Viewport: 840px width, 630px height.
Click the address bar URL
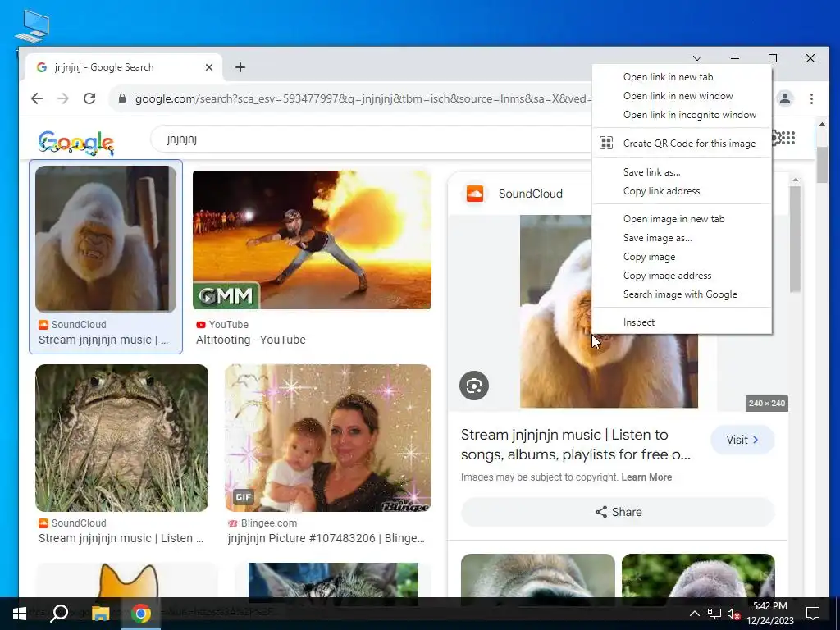point(363,98)
